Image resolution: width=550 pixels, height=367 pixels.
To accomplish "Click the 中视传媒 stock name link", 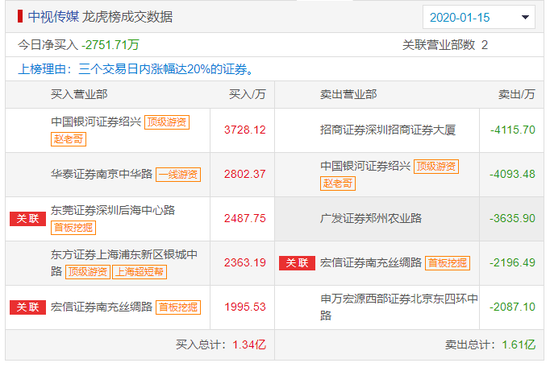I will [x=53, y=17].
